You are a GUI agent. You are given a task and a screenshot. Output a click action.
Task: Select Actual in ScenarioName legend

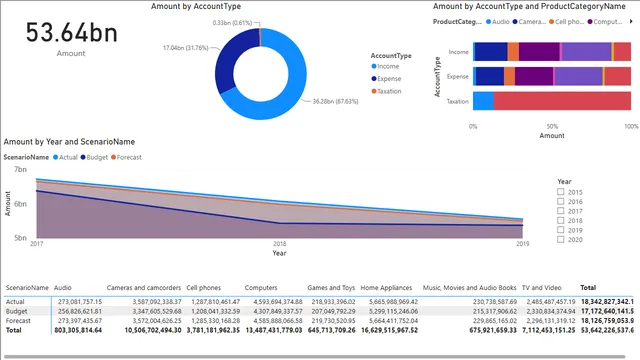point(65,157)
